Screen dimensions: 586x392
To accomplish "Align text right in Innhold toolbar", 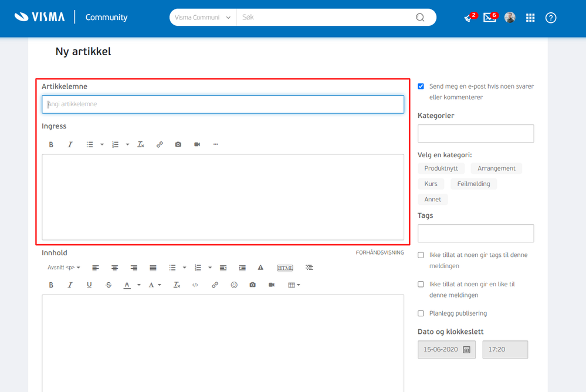I will 134,268.
